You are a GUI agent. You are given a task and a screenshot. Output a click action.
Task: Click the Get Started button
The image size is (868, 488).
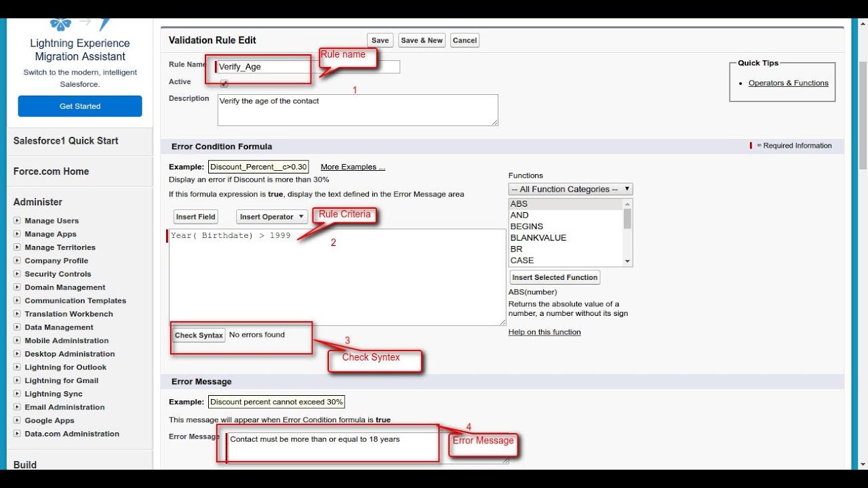(x=80, y=106)
